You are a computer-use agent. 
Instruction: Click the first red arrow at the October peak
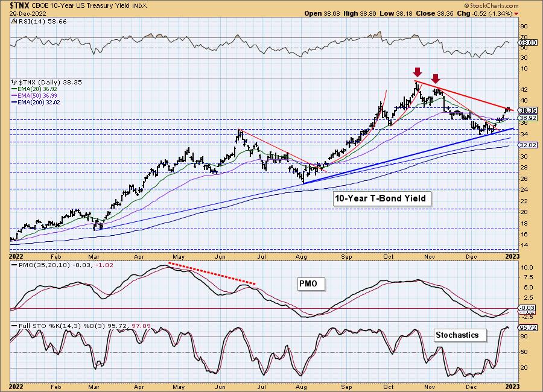click(418, 72)
